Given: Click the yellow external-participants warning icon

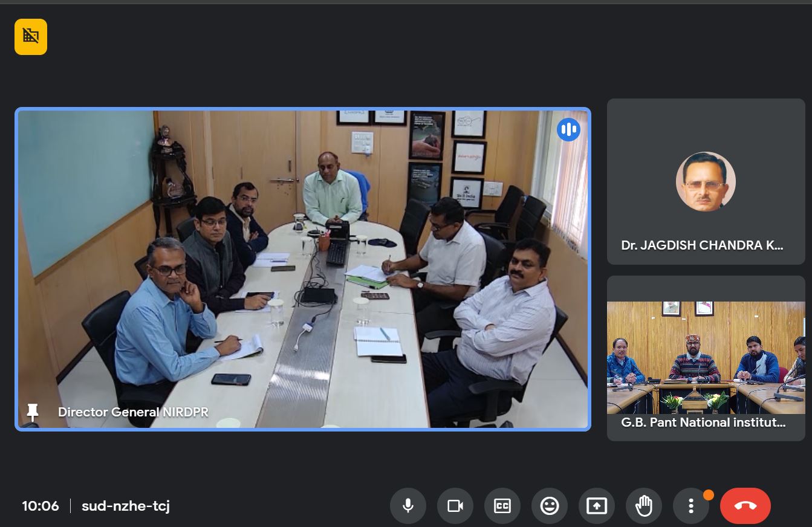Looking at the screenshot, I should click(x=31, y=37).
